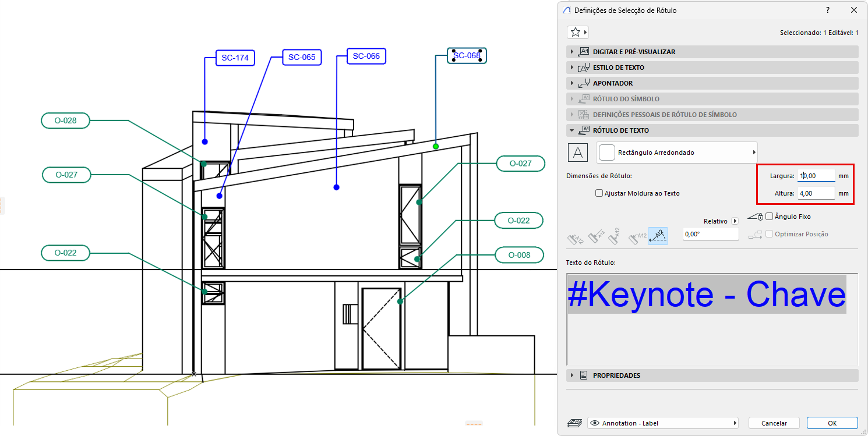Select the O-022 label left of building

[x=66, y=253]
